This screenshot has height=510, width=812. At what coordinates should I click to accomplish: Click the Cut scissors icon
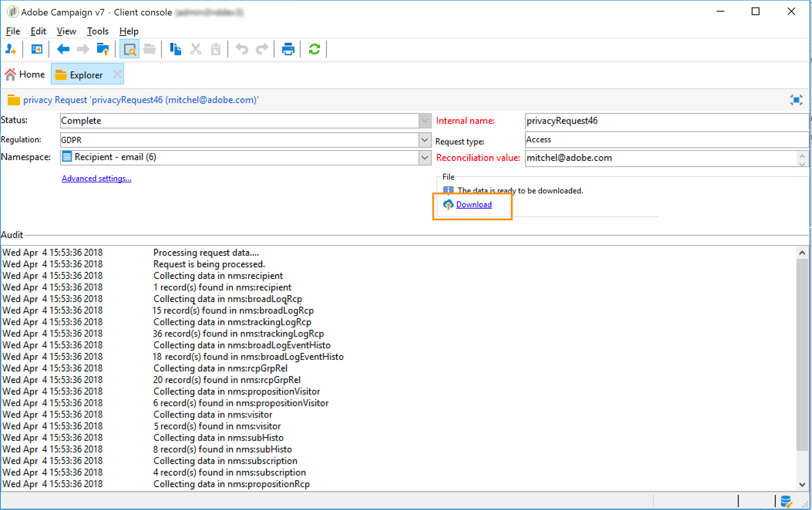196,49
